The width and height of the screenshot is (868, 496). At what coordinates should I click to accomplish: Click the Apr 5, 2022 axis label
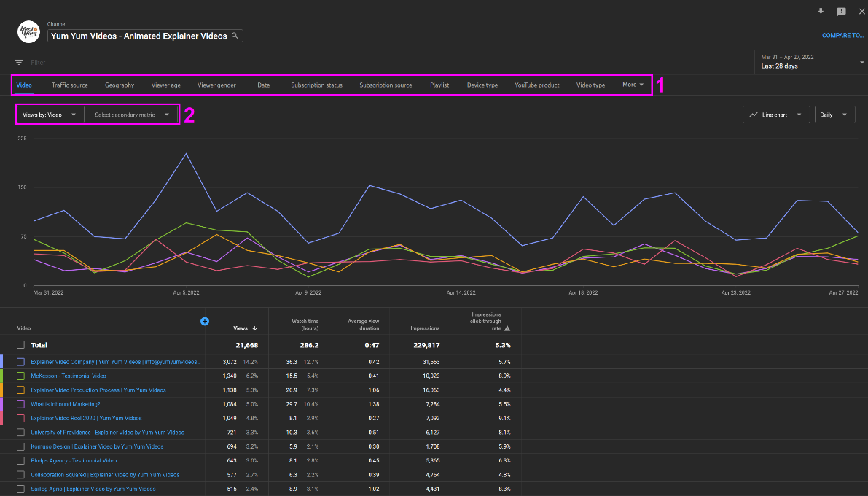tap(186, 292)
